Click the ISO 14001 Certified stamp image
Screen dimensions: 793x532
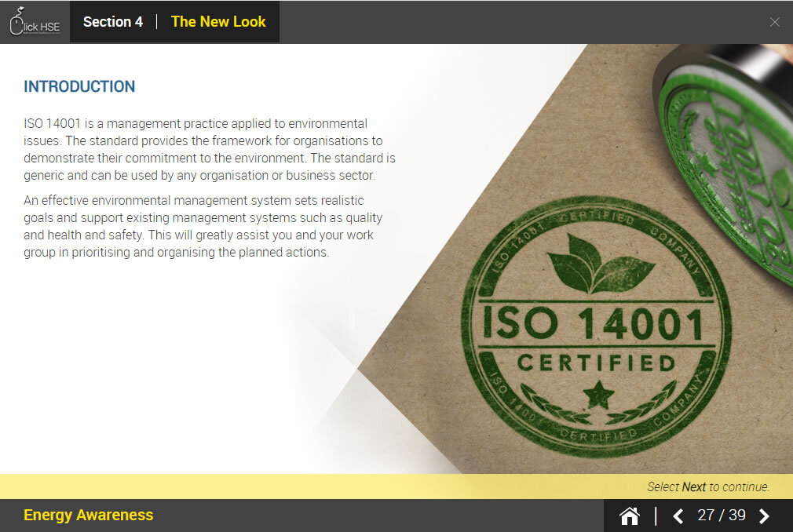(596, 326)
